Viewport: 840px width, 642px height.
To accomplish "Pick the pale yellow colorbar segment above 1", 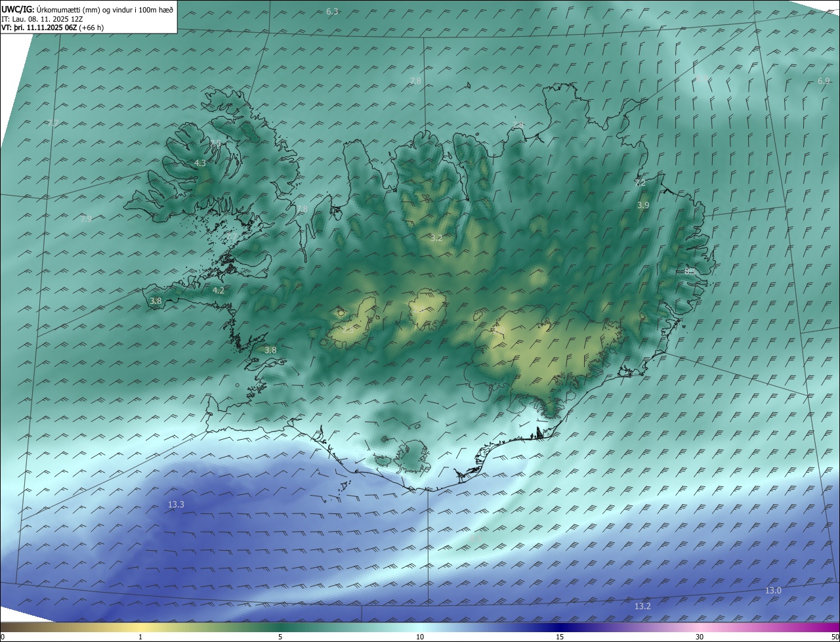I will coord(140,627).
